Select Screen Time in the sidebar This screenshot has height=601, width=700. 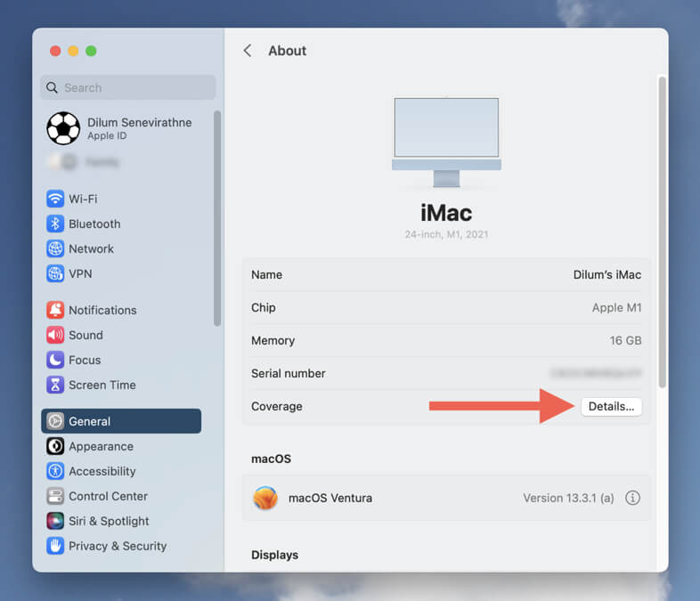pyautogui.click(x=102, y=385)
